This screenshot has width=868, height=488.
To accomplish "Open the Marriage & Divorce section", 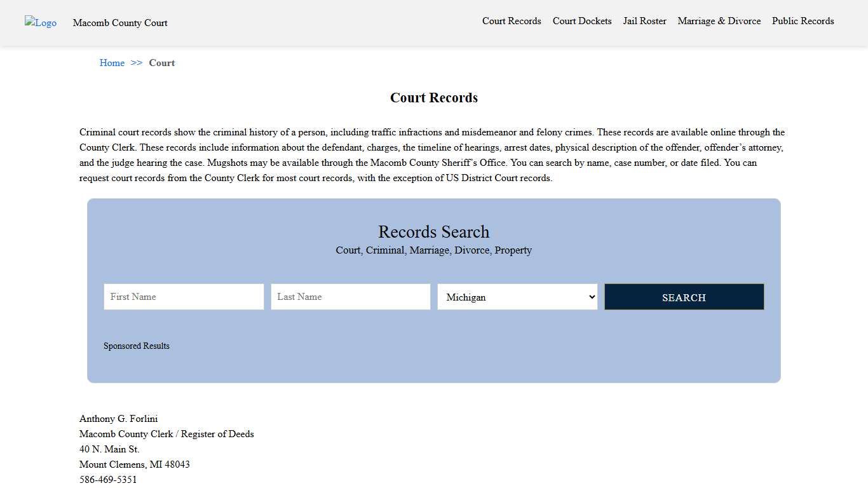I will coord(719,21).
